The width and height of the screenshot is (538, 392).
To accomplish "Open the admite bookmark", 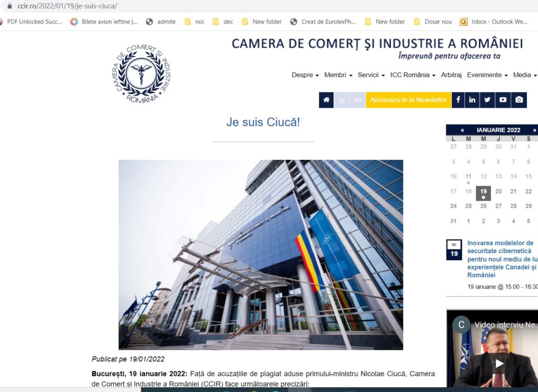I will pos(161,22).
